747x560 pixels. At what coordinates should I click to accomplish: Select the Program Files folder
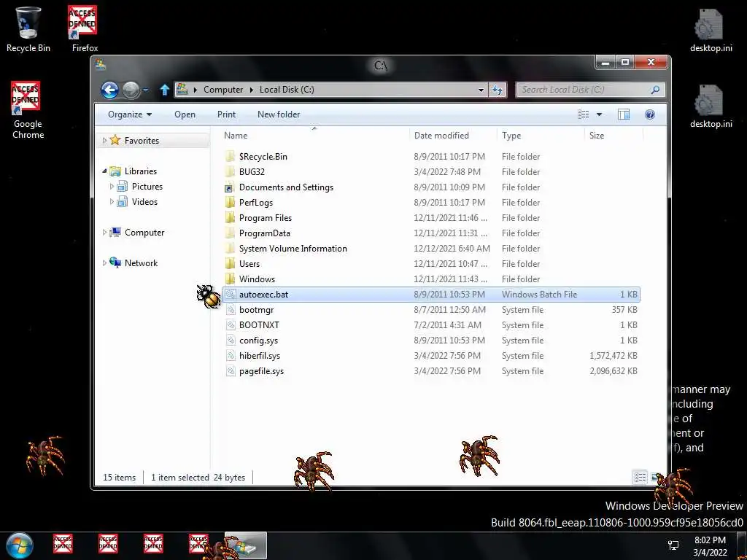266,217
